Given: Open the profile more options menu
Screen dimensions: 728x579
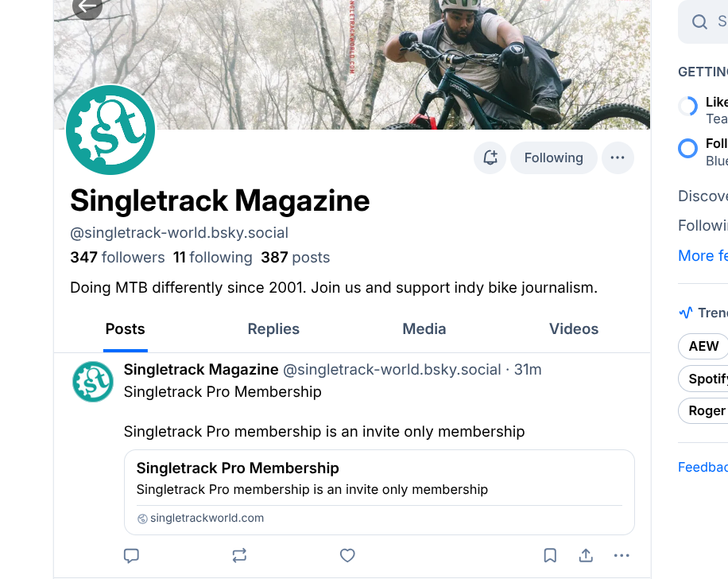Looking at the screenshot, I should coord(618,157).
